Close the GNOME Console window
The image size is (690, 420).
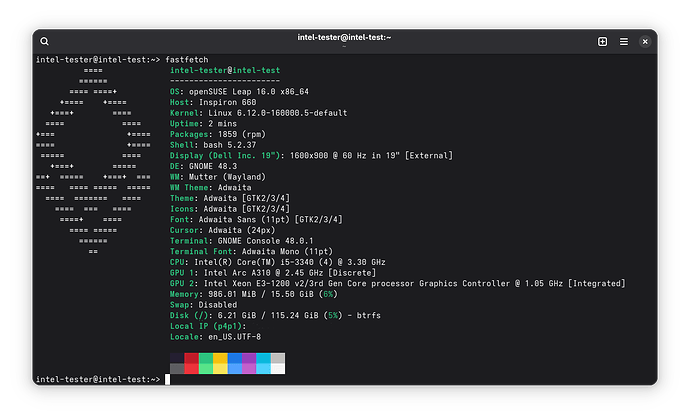(x=645, y=41)
